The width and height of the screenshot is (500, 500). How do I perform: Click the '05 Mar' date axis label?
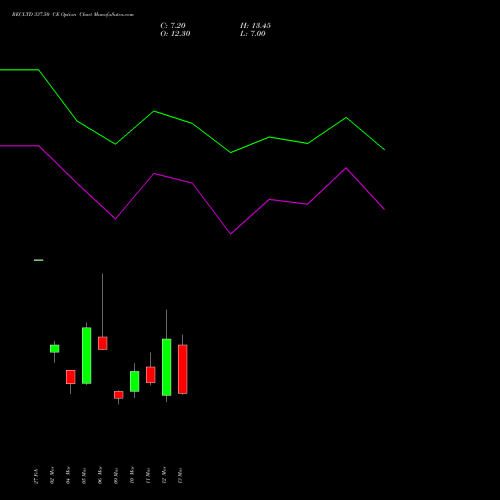point(84,475)
